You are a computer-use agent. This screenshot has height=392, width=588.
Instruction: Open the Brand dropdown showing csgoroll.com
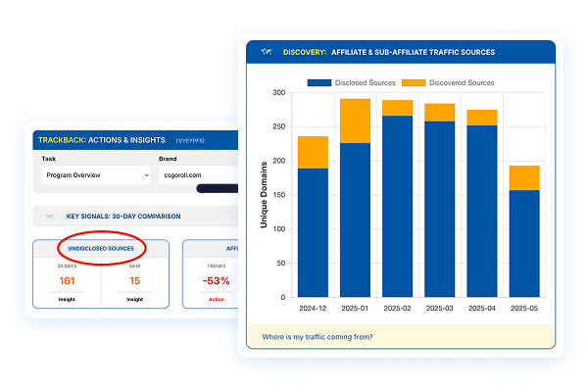(196, 175)
